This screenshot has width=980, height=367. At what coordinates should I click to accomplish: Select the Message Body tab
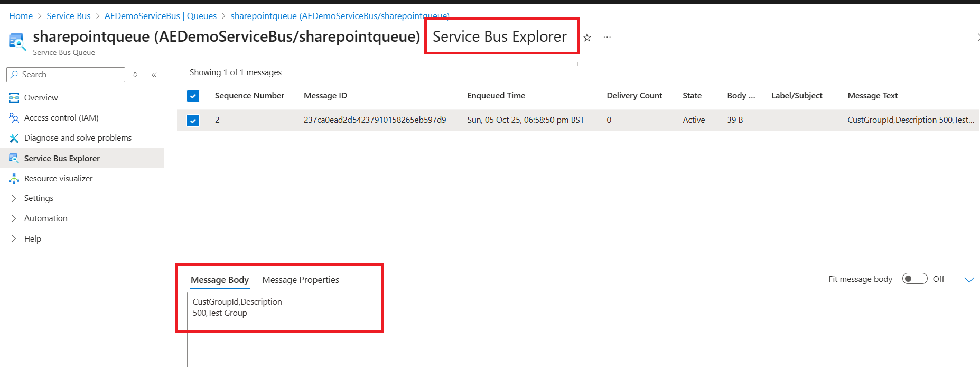[x=220, y=280]
